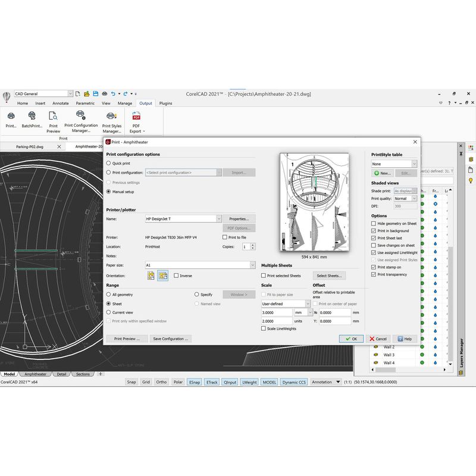
Task: Click the small printer icon in quick access toolbar
Action: click(x=105, y=94)
